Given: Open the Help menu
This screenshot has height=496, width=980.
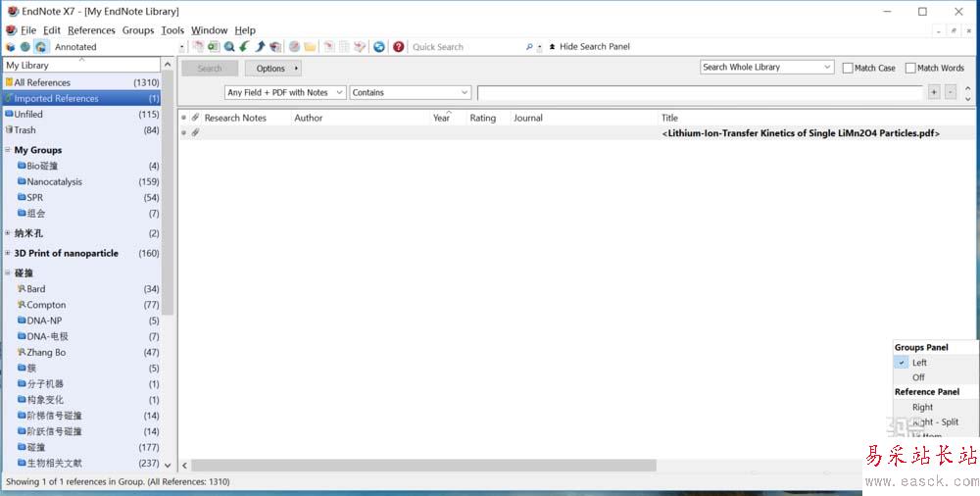Looking at the screenshot, I should click(245, 30).
